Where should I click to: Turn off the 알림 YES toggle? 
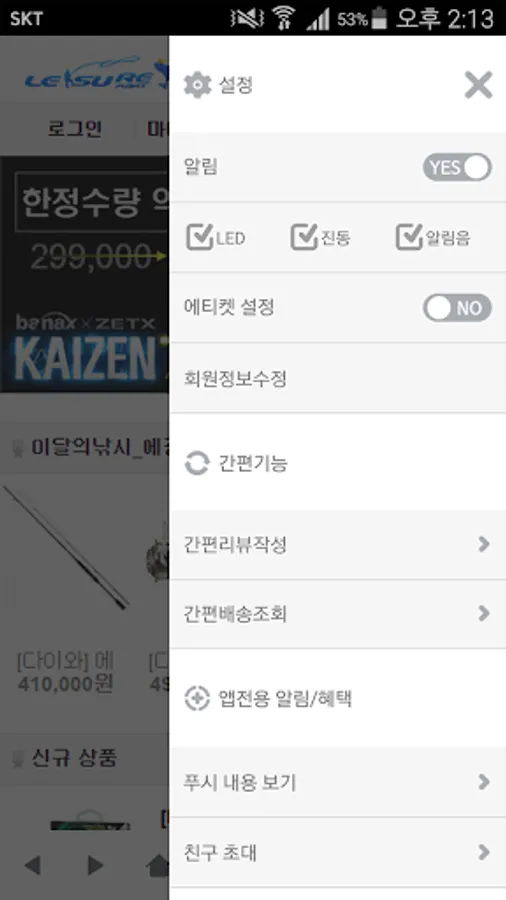coord(457,167)
